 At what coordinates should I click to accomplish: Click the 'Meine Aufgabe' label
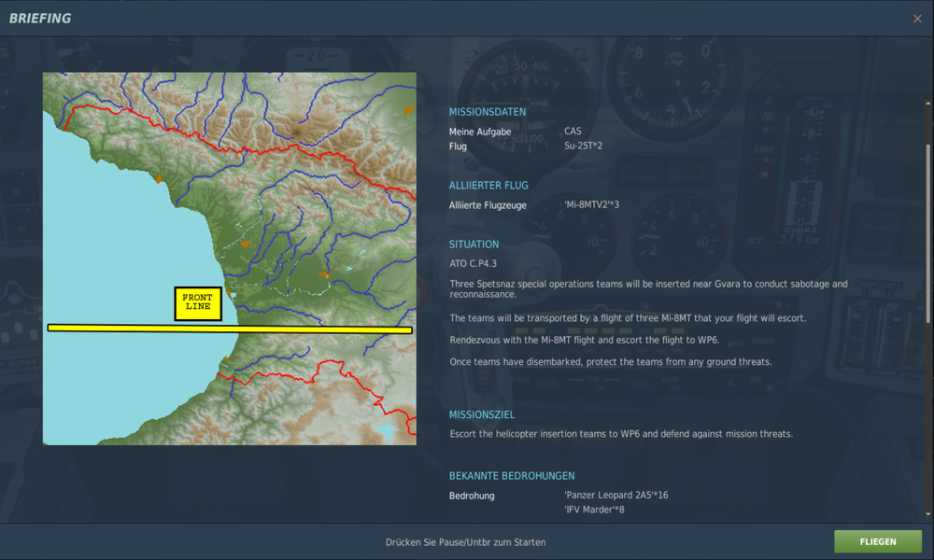pyautogui.click(x=480, y=132)
